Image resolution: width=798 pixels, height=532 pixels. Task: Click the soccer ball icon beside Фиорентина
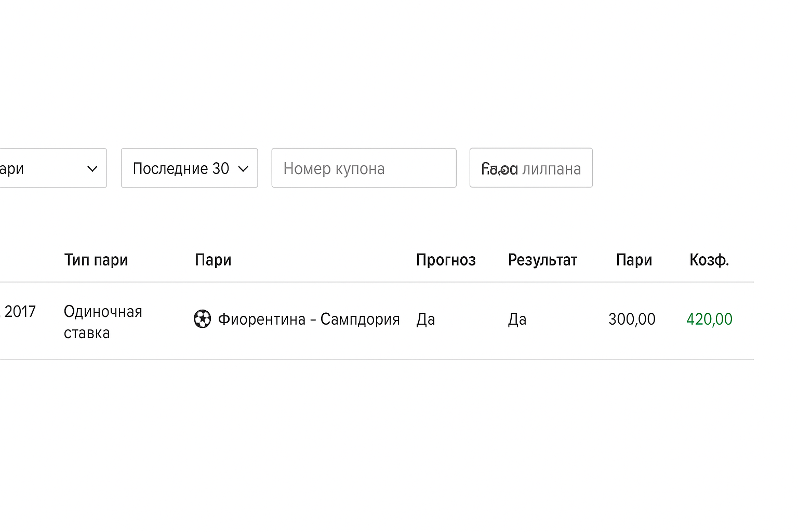tap(202, 319)
